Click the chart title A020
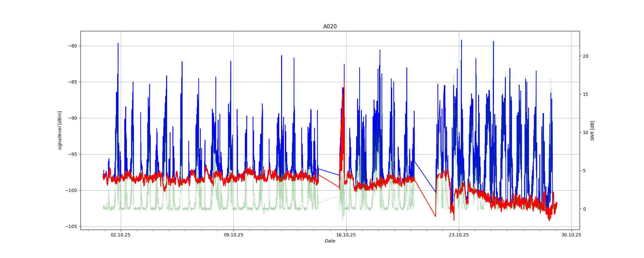 click(x=330, y=27)
